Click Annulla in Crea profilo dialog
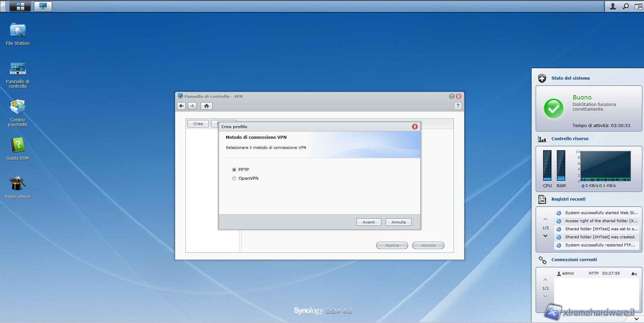The width and height of the screenshot is (644, 323). pos(398,222)
